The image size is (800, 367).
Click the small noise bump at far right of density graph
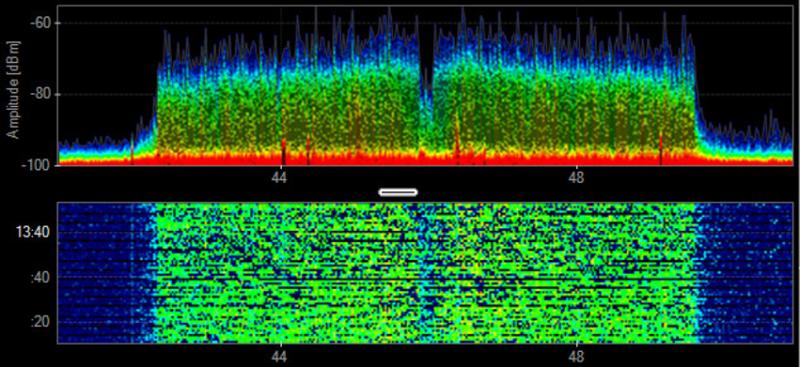769,128
